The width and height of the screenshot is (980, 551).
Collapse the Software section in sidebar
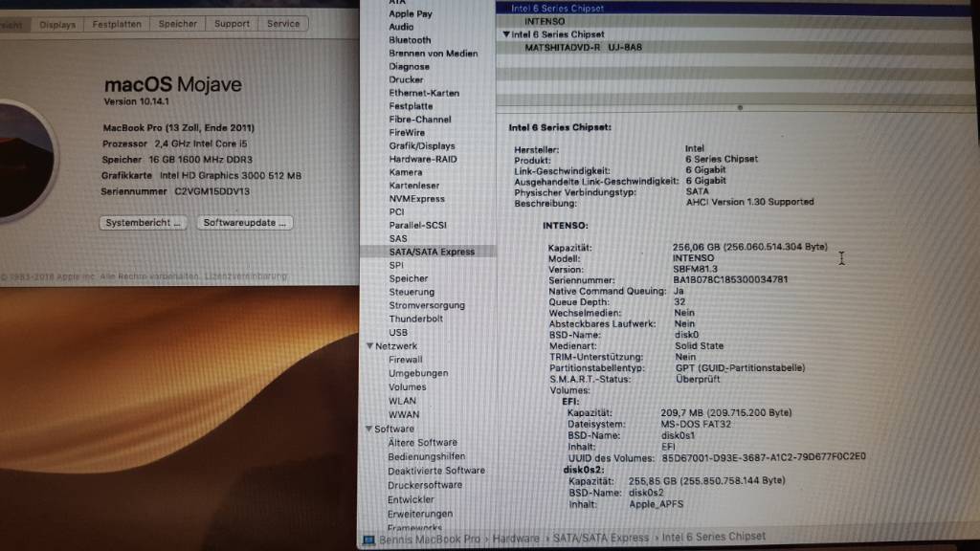(368, 429)
